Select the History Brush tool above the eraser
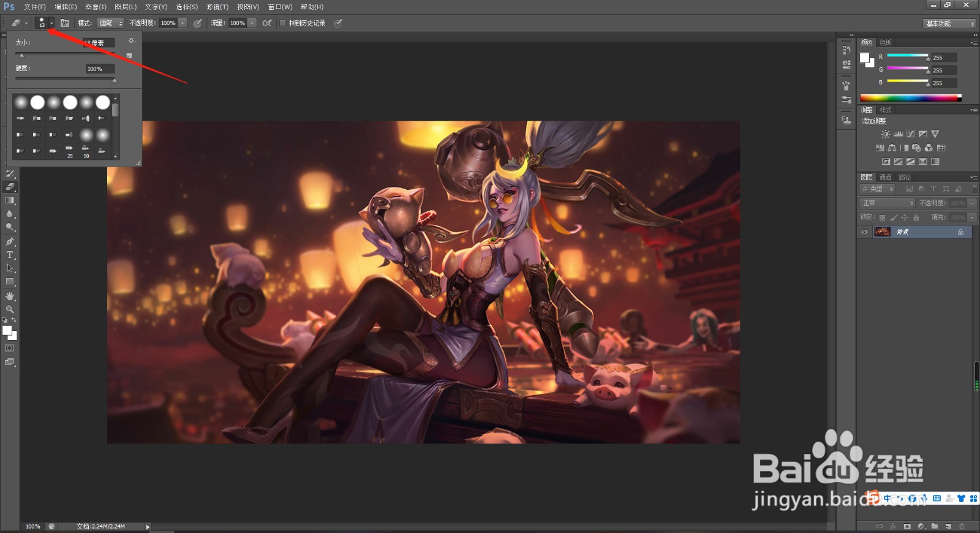 (10, 174)
